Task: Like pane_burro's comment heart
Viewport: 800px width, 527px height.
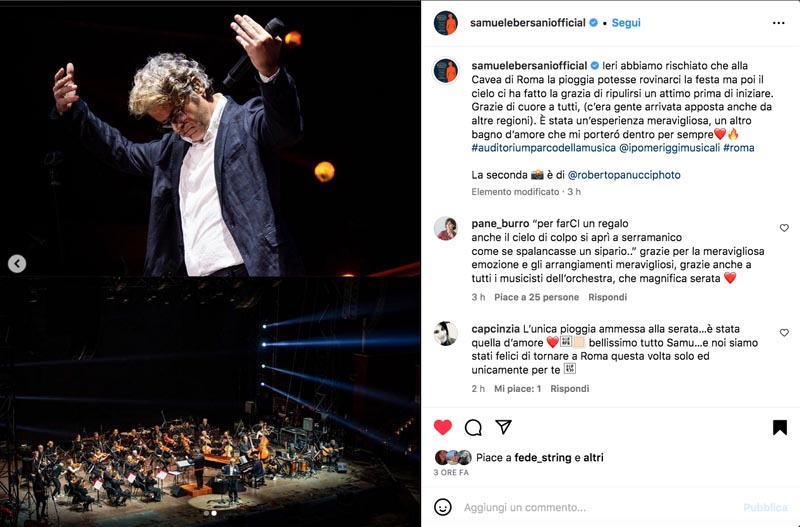Action: point(784,228)
